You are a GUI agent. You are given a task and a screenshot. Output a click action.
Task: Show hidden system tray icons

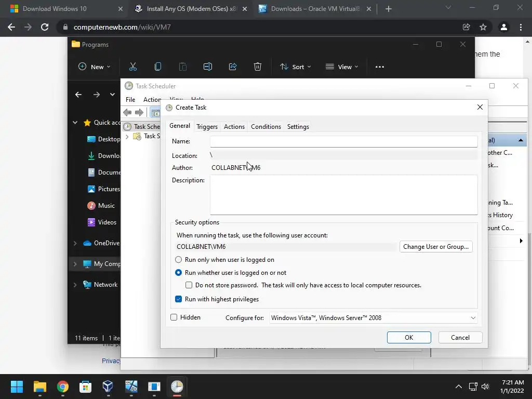coord(458,387)
